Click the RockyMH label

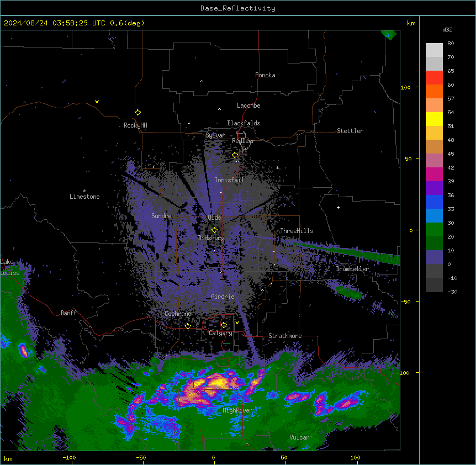(x=135, y=125)
